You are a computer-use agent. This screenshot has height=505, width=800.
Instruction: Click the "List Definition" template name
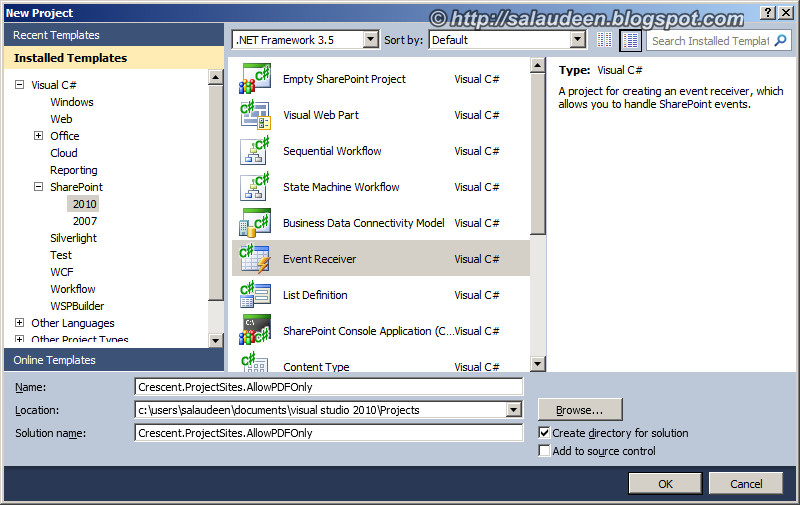pyautogui.click(x=315, y=295)
